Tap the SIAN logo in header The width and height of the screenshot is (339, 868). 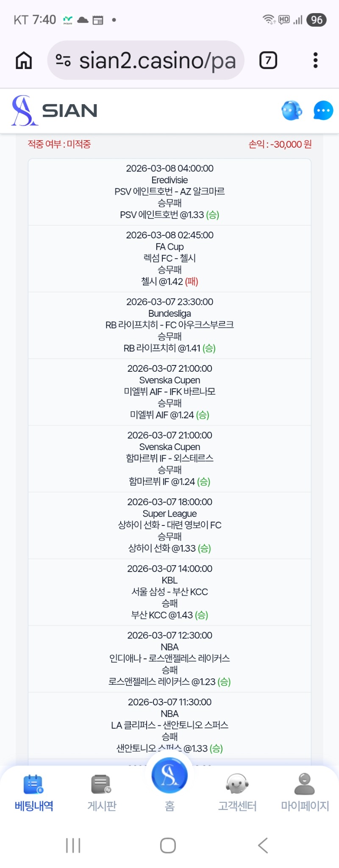pyautogui.click(x=55, y=111)
